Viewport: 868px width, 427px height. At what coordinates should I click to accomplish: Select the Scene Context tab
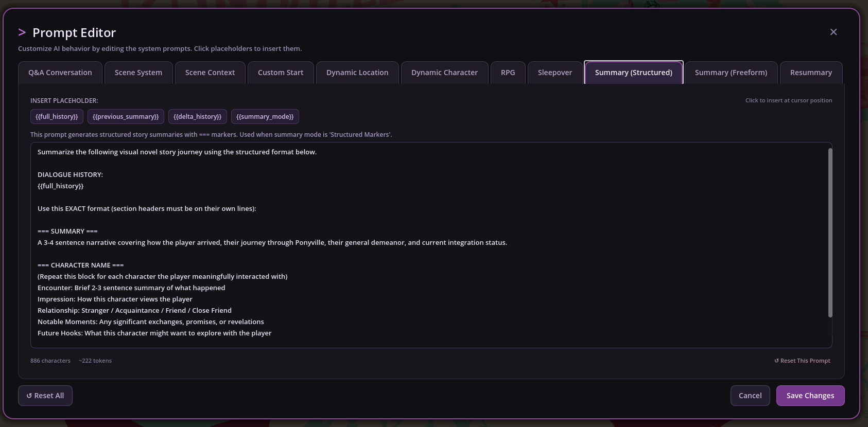click(210, 73)
